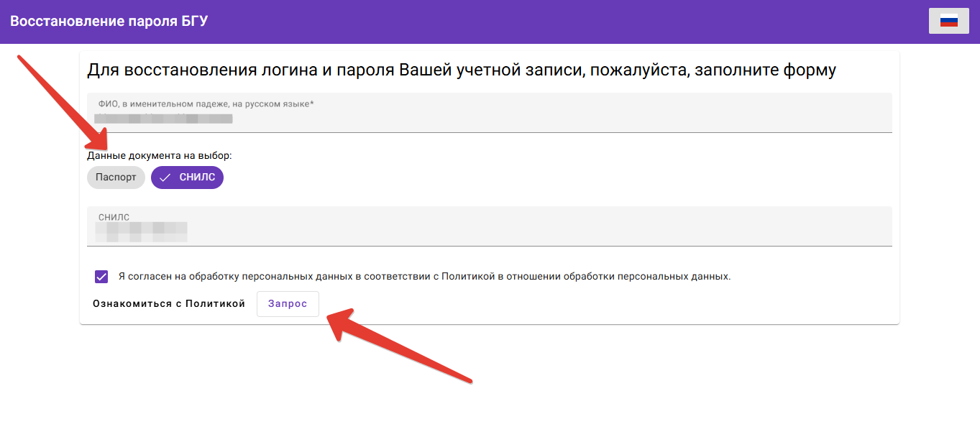Click the Восстановление пароля БГУ header title
The width and height of the screenshot is (980, 437).
(109, 22)
